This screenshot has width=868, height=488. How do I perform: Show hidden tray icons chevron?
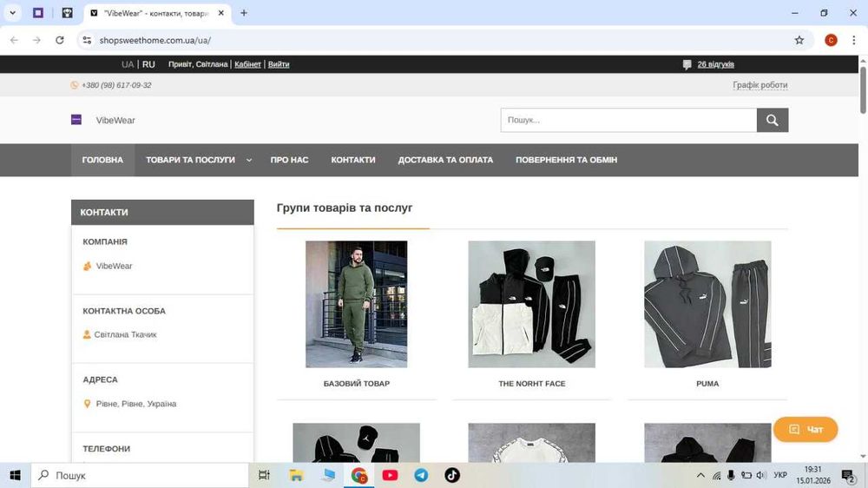700,475
